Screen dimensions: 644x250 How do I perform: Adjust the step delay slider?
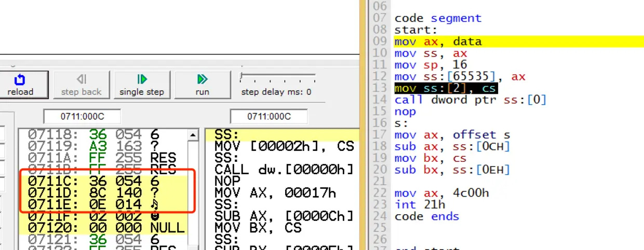click(277, 78)
